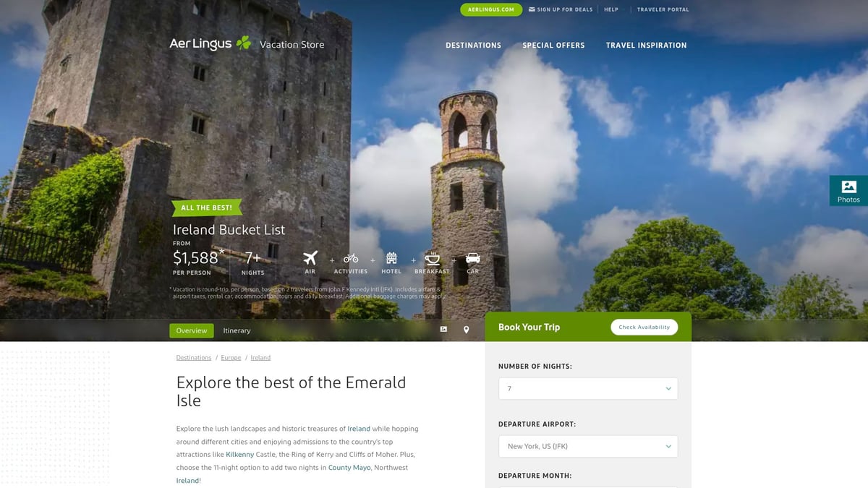The width and height of the screenshot is (868, 488).
Task: Open the Number of Nights dropdown
Action: coord(587,388)
